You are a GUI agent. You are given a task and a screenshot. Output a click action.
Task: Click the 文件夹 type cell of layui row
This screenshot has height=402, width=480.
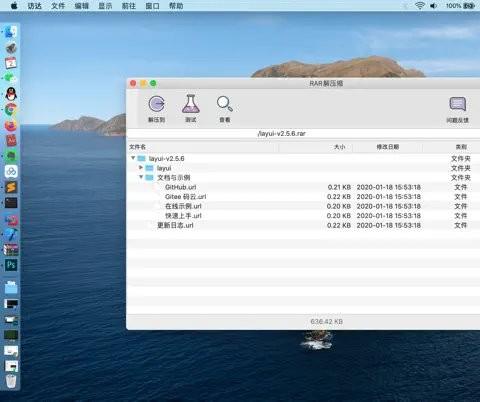pyautogui.click(x=461, y=168)
